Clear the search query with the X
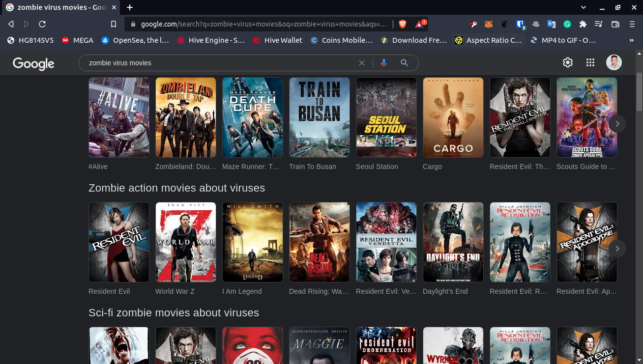Viewport: 643px width, 364px height. (x=362, y=63)
